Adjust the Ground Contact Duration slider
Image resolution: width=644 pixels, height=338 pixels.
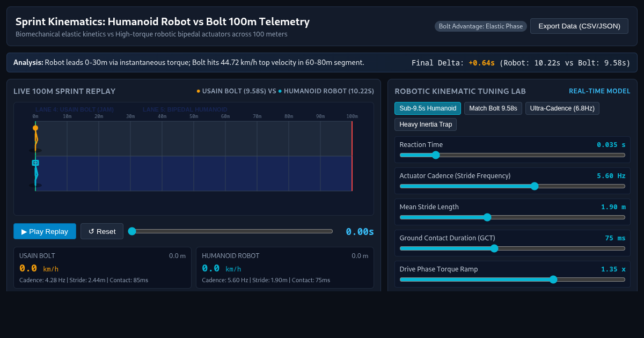click(513, 248)
